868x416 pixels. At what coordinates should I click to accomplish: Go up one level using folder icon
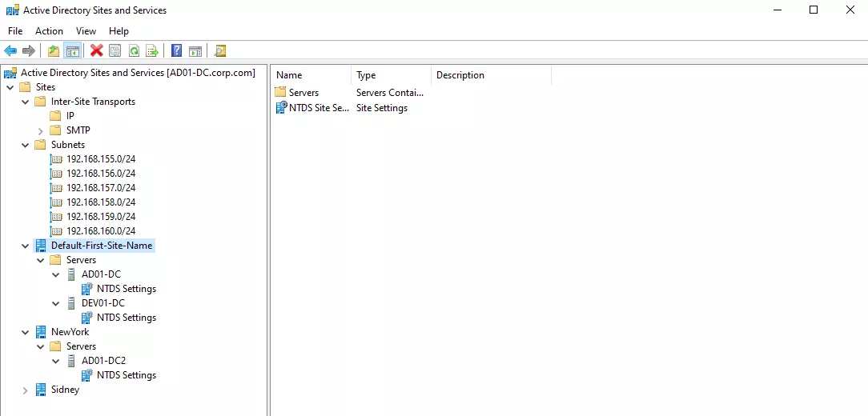(x=53, y=51)
